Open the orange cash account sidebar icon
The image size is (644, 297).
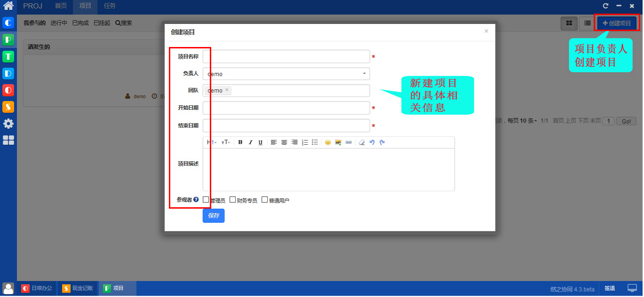point(8,107)
